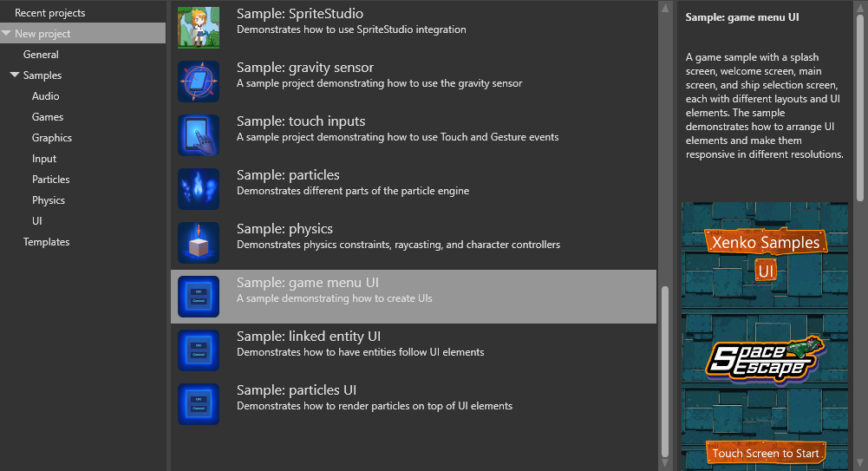868x471 pixels.
Task: Select the Templates category
Action: point(46,242)
